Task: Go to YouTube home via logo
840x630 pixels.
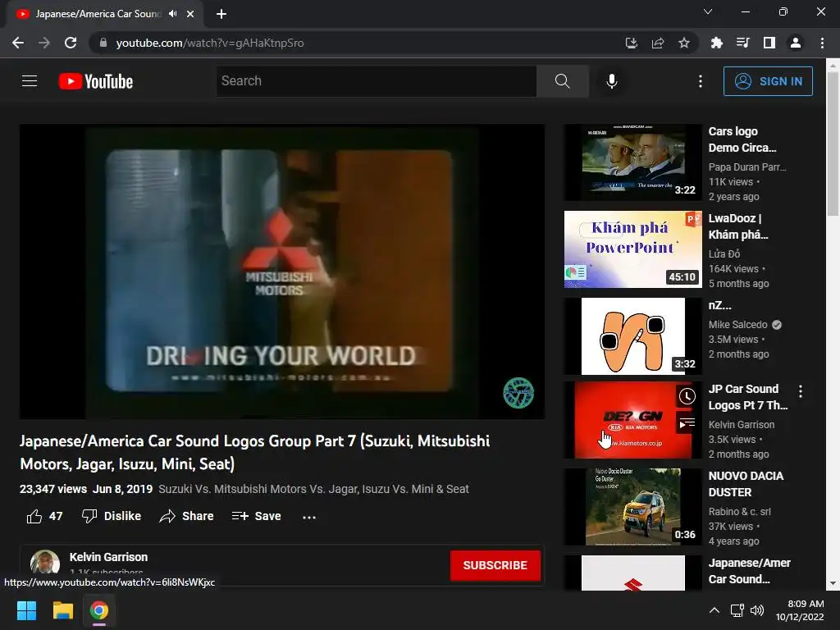Action: [96, 81]
